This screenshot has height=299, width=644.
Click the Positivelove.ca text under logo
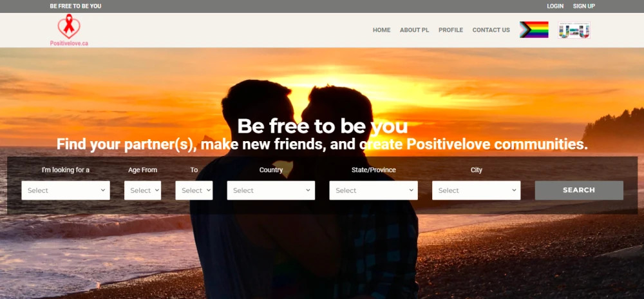(69, 43)
